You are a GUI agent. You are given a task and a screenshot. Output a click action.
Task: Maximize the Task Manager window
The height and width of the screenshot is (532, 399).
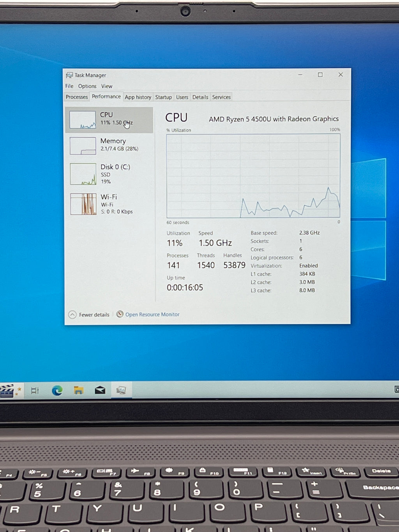point(320,74)
